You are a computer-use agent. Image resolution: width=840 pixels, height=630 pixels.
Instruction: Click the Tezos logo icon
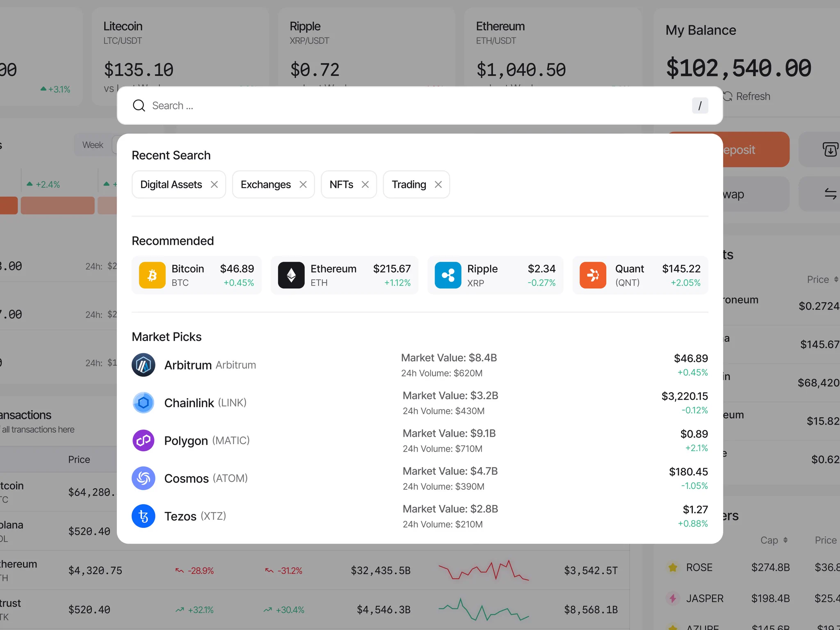coord(144,516)
